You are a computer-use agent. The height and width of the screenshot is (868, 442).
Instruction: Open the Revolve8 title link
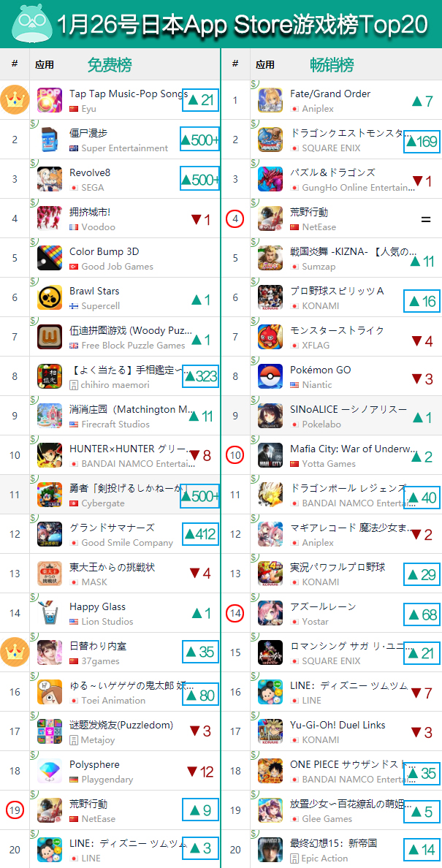point(90,172)
